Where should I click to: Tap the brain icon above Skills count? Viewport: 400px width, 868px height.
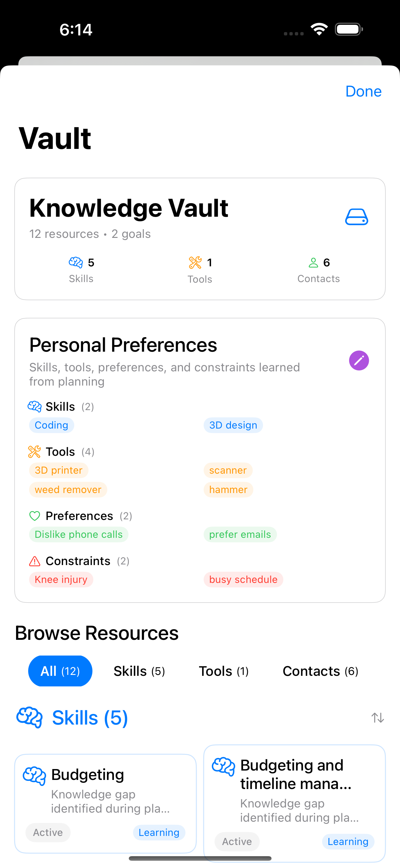click(x=76, y=262)
